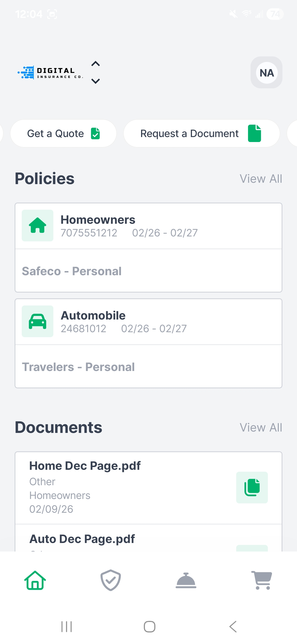Switch to the Home tab
The width and height of the screenshot is (297, 644).
pos(35,580)
